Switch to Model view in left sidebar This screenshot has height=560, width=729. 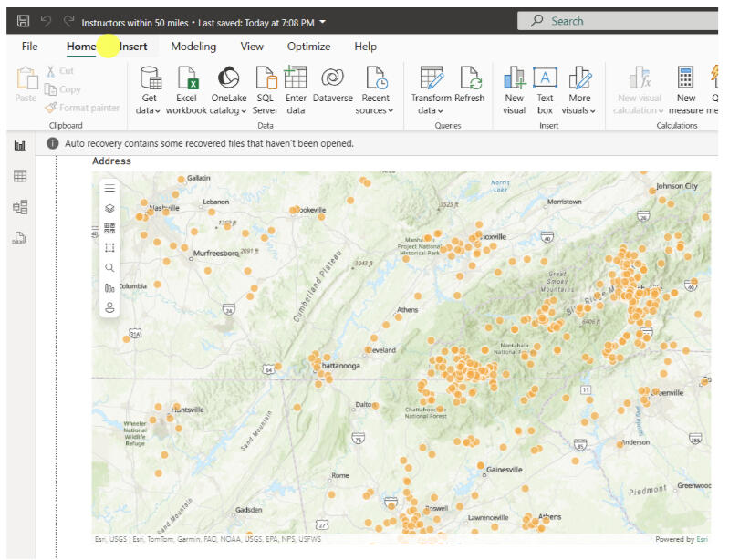click(x=20, y=207)
